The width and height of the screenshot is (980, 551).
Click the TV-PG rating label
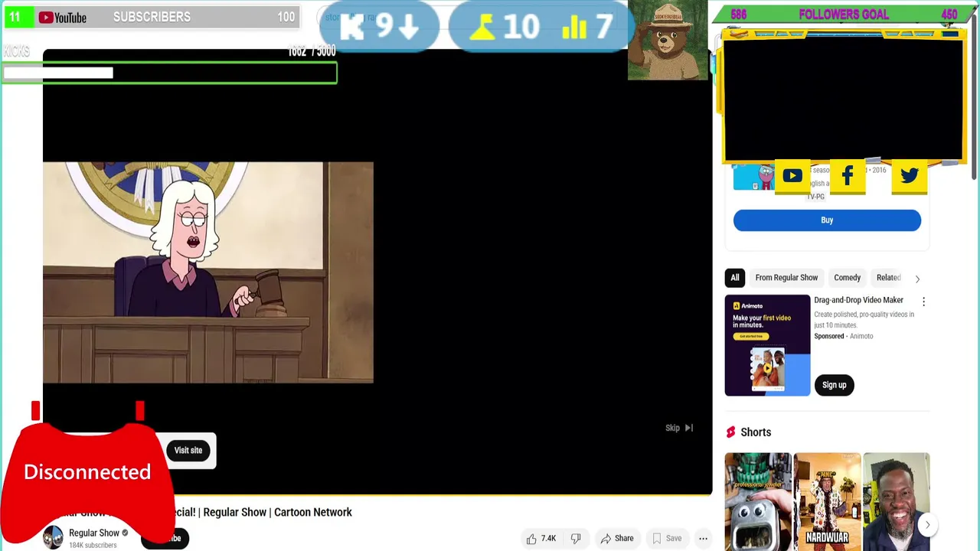click(x=815, y=197)
